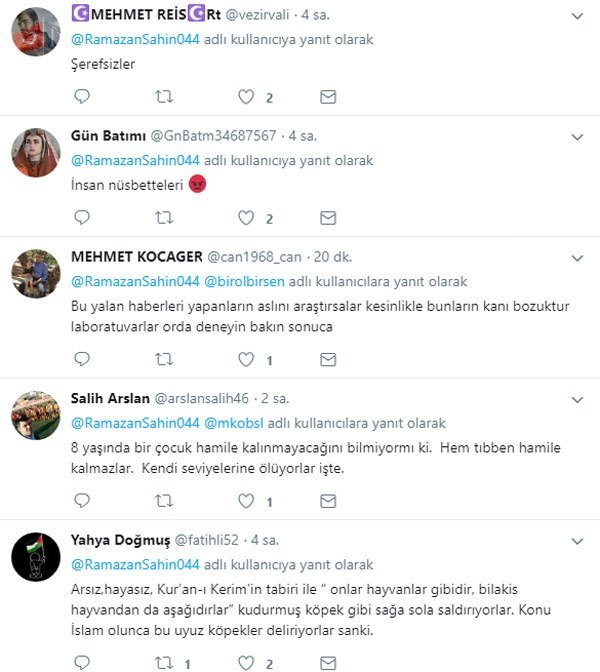This screenshot has width=600, height=672.
Task: Share Gün Batımı's tweet by message icon
Action: [x=328, y=218]
